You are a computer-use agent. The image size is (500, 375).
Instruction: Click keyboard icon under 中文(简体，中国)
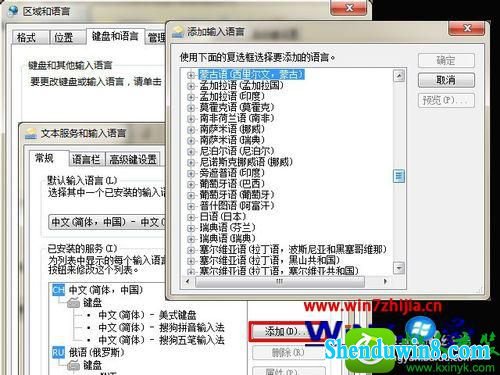pos(74,303)
